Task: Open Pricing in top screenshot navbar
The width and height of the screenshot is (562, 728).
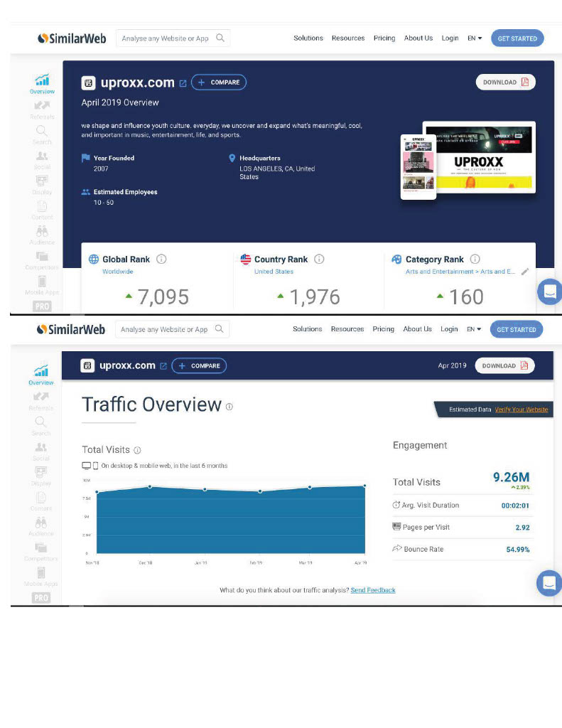Action: point(384,38)
